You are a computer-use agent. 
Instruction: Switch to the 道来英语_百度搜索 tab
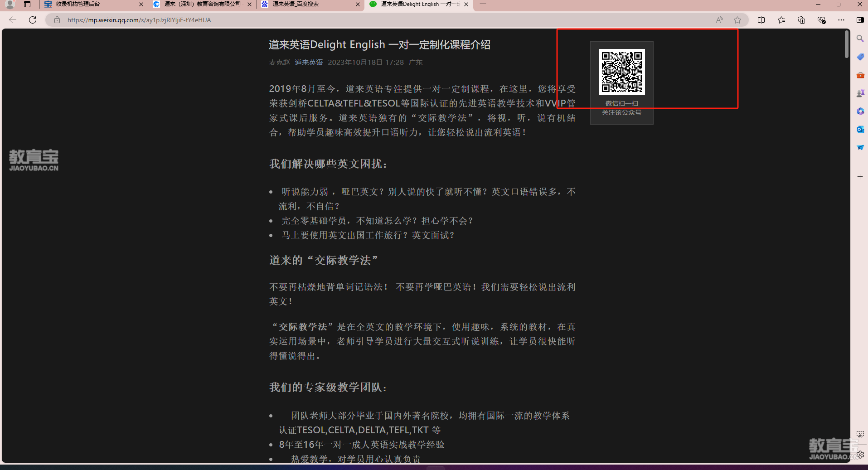[310, 4]
